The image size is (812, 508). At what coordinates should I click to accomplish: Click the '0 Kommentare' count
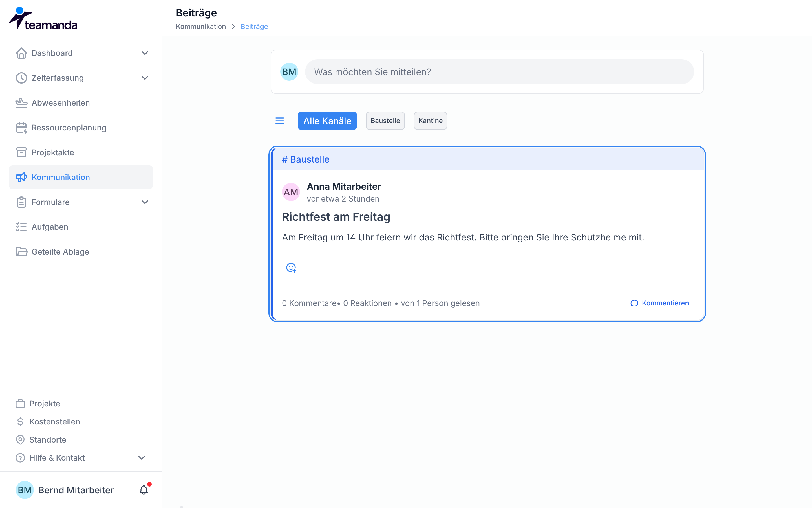tap(309, 303)
